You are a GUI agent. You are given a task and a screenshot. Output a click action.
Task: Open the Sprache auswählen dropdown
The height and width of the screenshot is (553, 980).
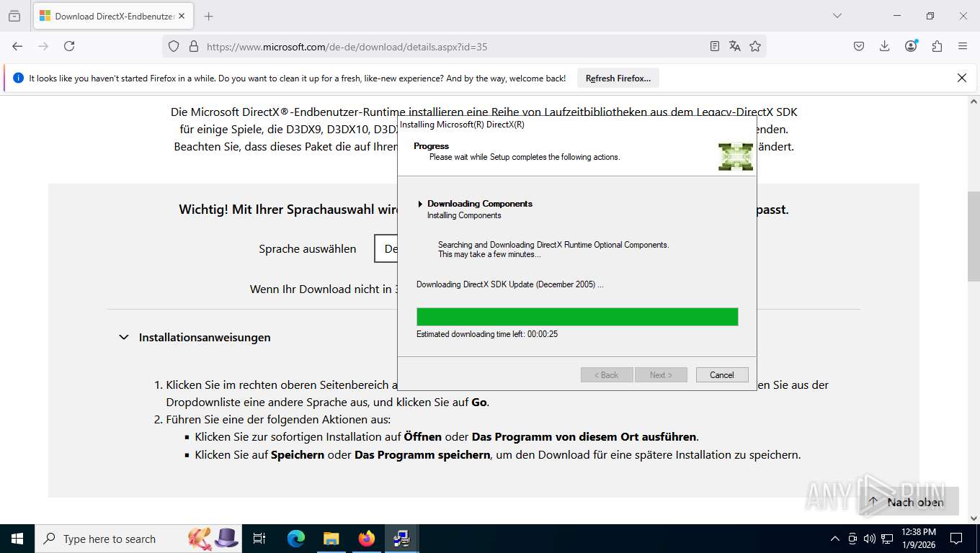pyautogui.click(x=386, y=248)
